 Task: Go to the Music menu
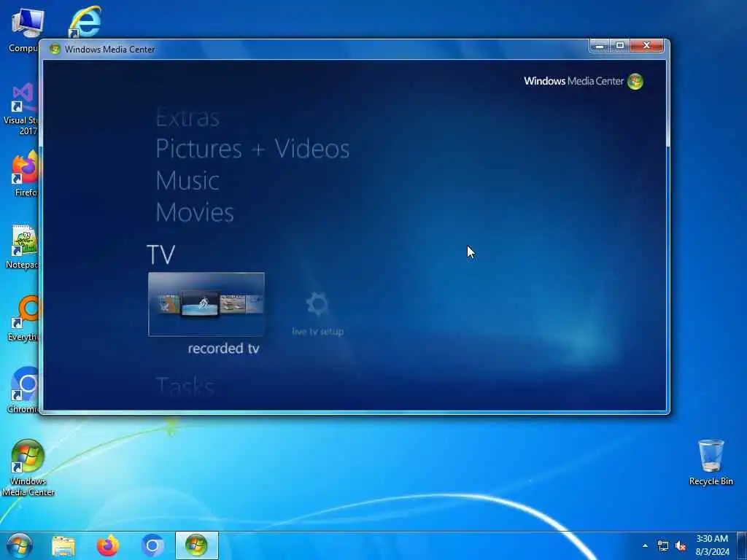tap(187, 181)
